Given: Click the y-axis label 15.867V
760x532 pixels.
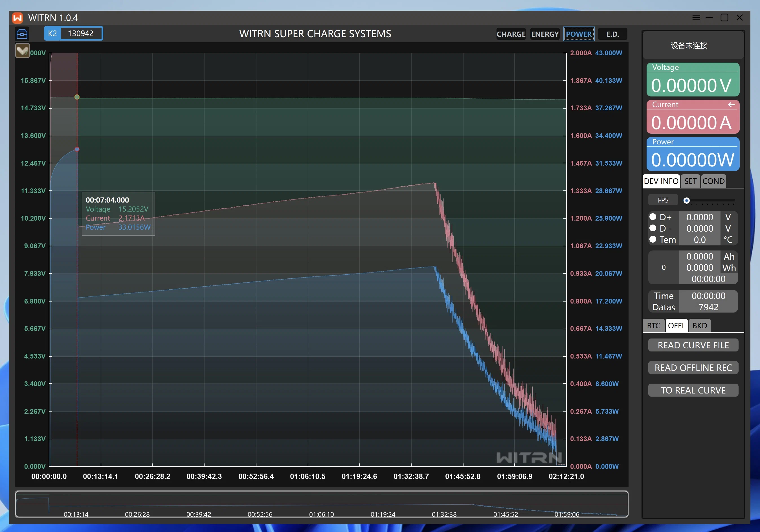Looking at the screenshot, I should [x=33, y=80].
